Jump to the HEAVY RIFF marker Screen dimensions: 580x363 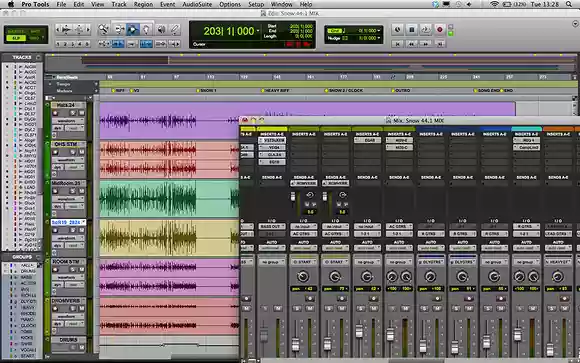(x=276, y=91)
